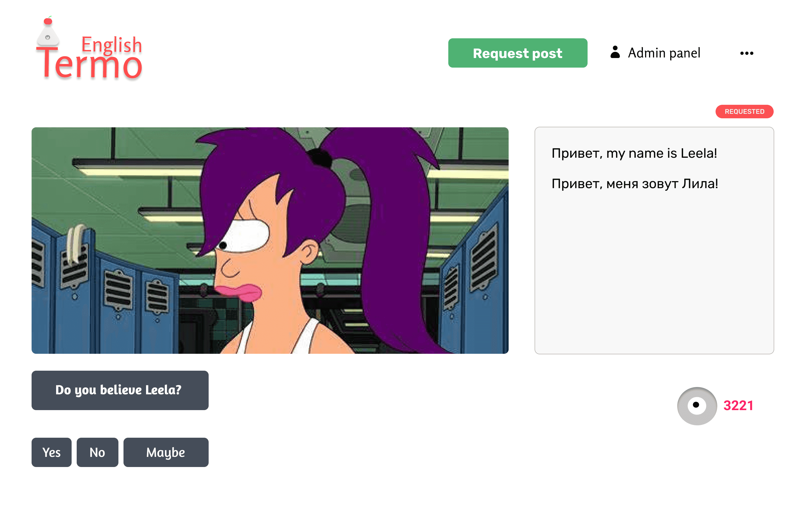Choose the Maybe poll answer
The height and width of the screenshot is (507, 812).
166,452
